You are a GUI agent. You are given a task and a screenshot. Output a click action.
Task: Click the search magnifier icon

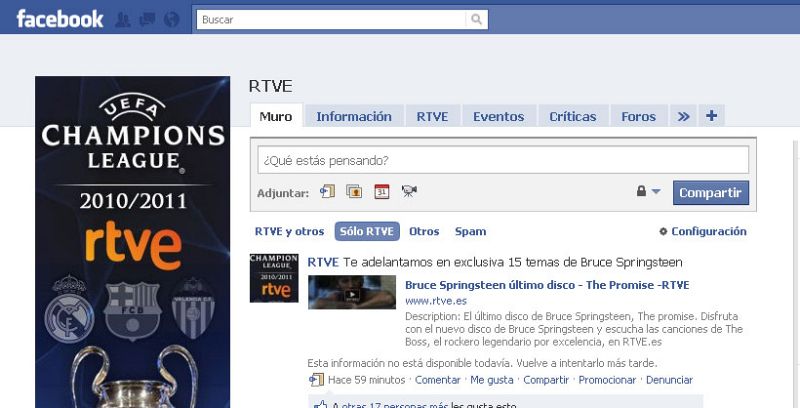477,19
